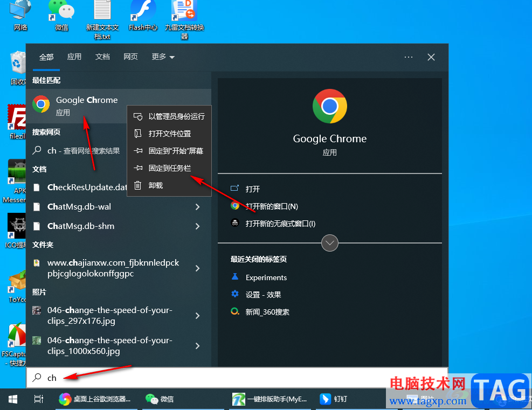532x410 pixels.
Task: Open Task View on the taskbar
Action: tap(39, 399)
